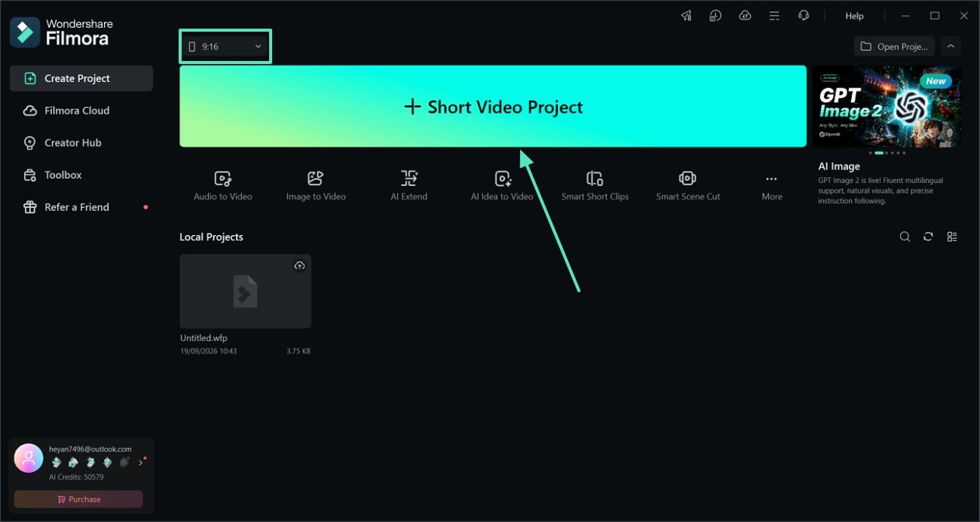The height and width of the screenshot is (522, 980).
Task: Open the Smart Scene Cut tool
Action: point(688,185)
